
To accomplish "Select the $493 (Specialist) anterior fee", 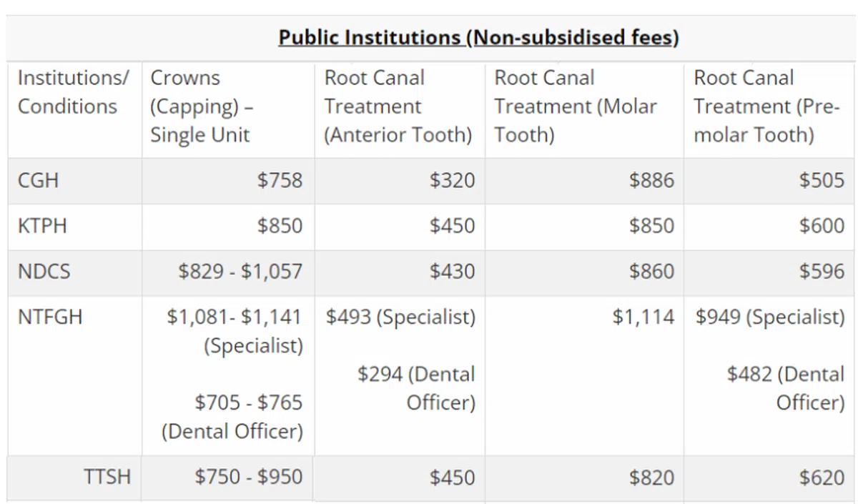I will (x=400, y=317).
